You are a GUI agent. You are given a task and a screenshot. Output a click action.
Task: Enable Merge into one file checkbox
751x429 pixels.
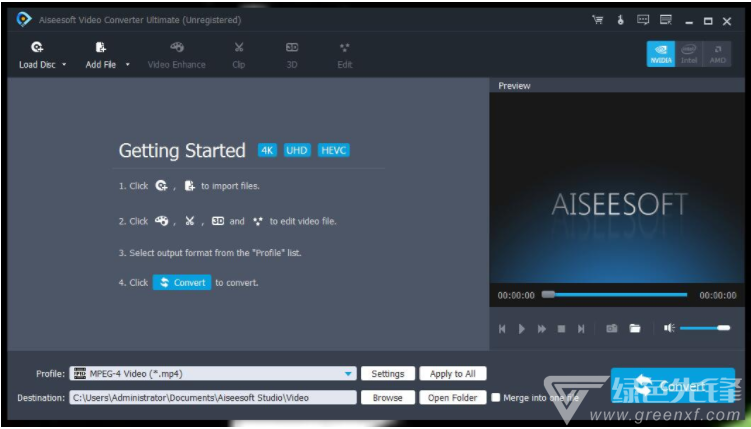496,397
